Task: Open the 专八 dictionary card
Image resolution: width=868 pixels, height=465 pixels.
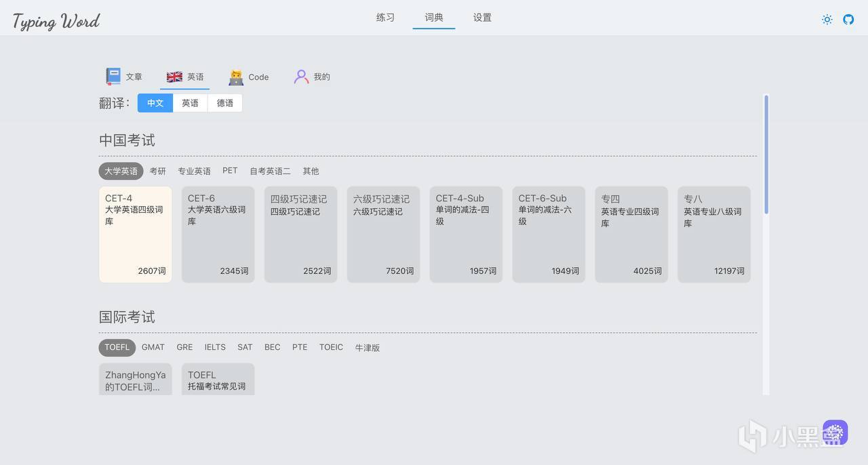Action: (x=715, y=235)
